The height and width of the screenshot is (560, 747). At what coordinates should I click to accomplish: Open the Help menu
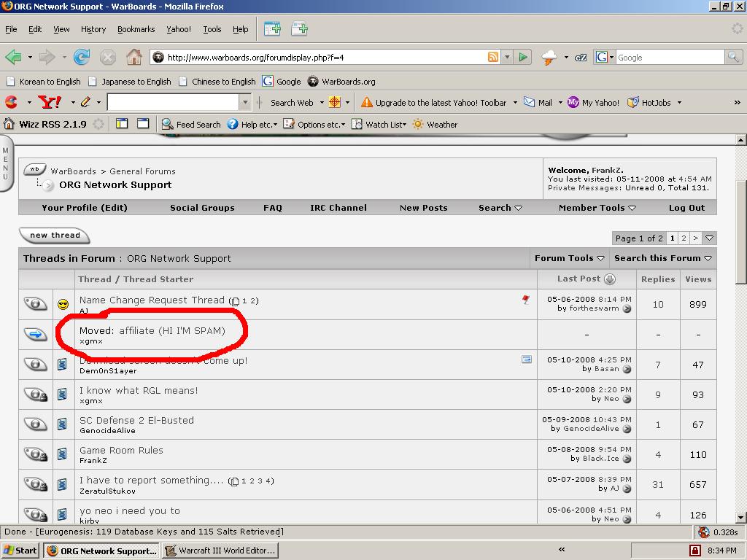[241, 29]
